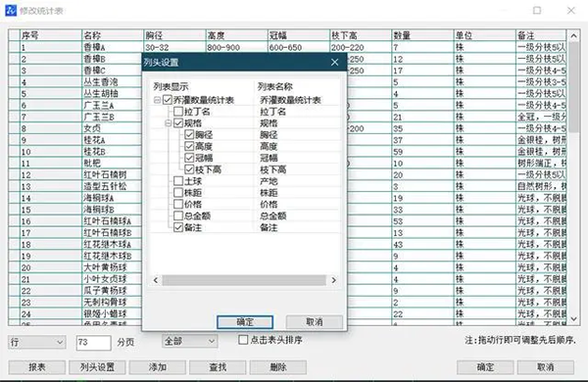Close the 列头设置 dialog with X

(334, 63)
